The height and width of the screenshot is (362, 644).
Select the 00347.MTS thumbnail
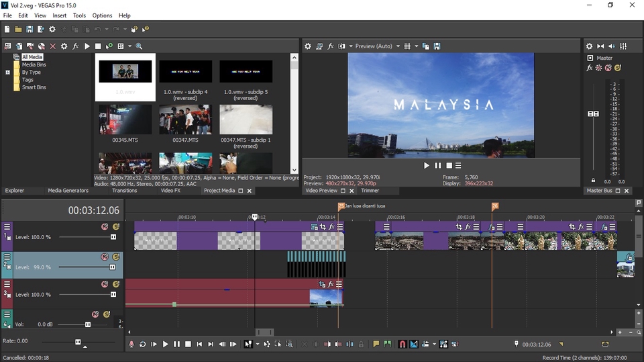click(x=185, y=120)
